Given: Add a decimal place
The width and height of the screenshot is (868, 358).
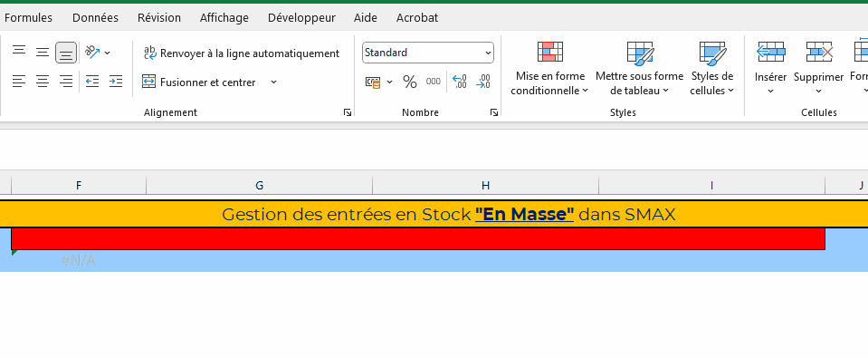Looking at the screenshot, I should [x=460, y=82].
